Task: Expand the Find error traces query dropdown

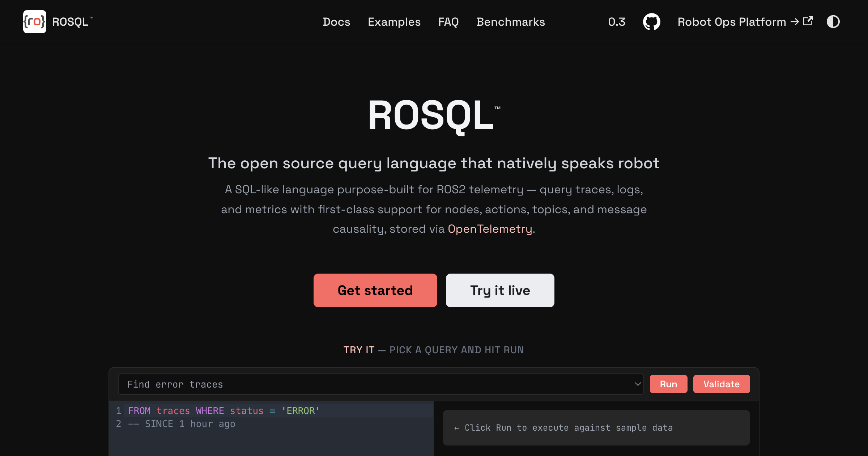Action: [381, 384]
